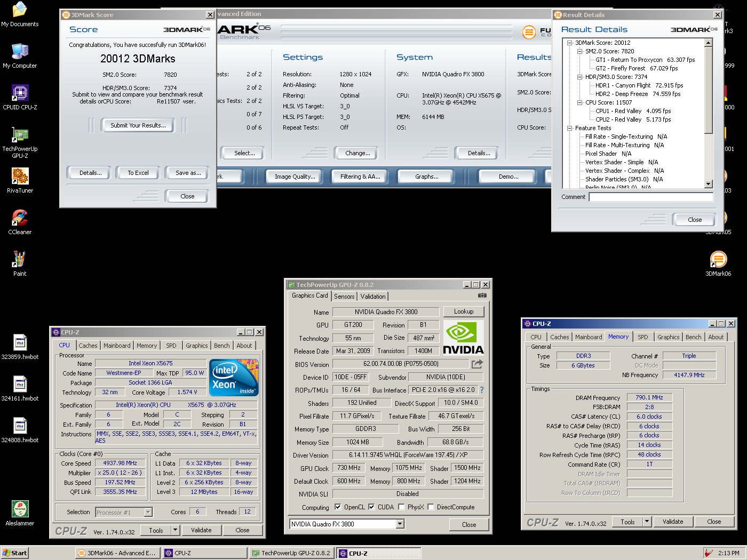Open My Documents desktop icon
747x560 pixels.
point(20,14)
